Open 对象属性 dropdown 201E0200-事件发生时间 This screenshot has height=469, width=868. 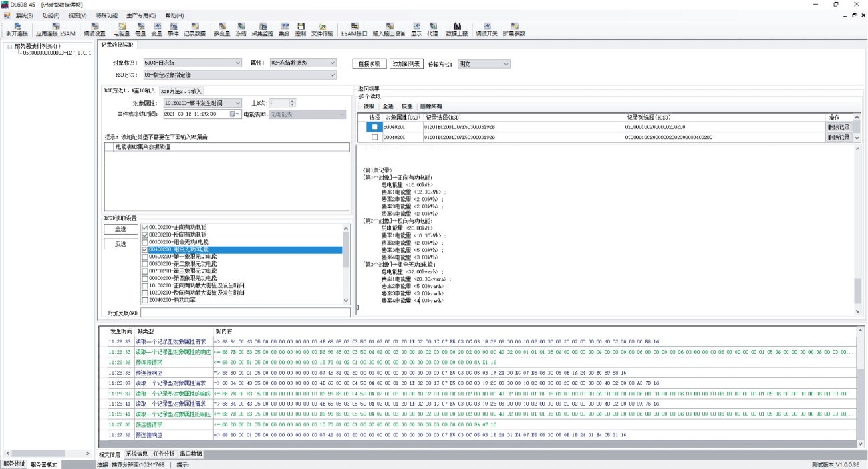(x=203, y=103)
